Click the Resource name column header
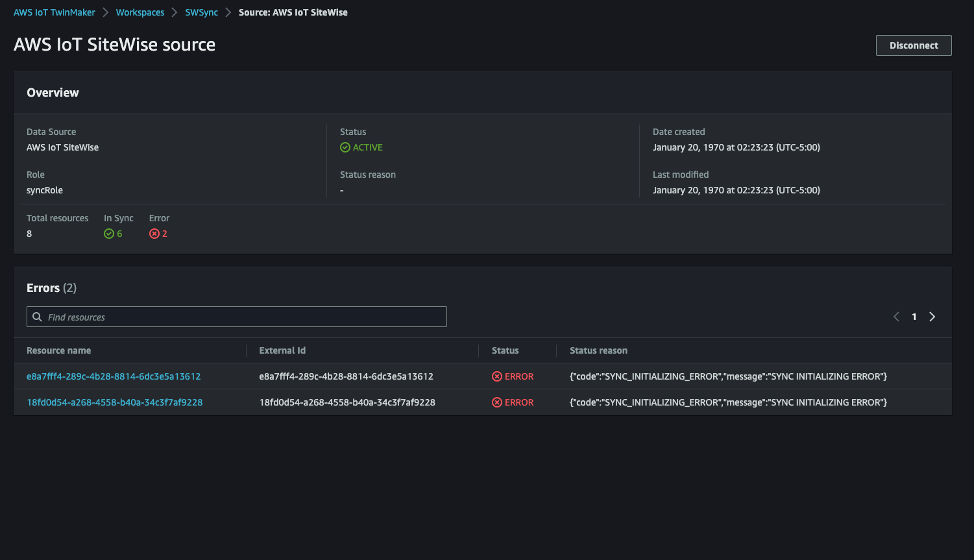This screenshot has width=974, height=560. click(x=58, y=350)
